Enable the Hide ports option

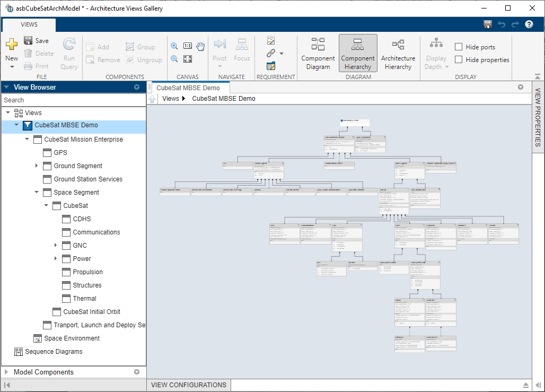coord(458,47)
